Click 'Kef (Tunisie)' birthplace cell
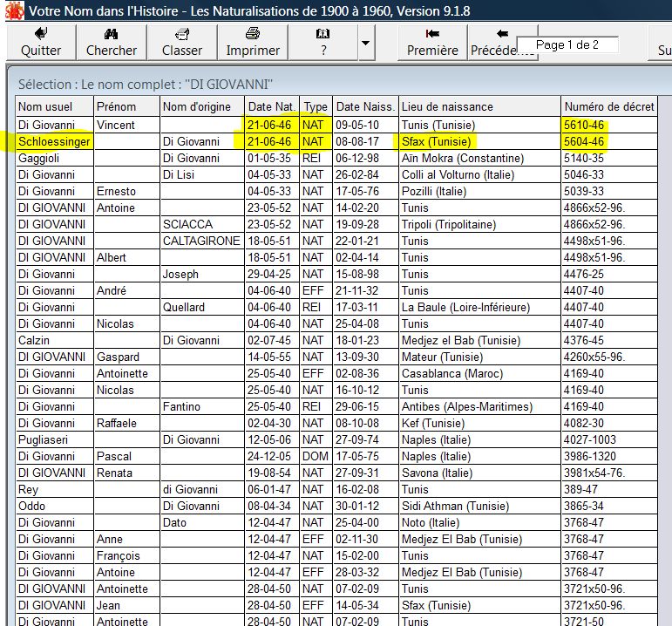The width and height of the screenshot is (672, 626). [x=479, y=423]
